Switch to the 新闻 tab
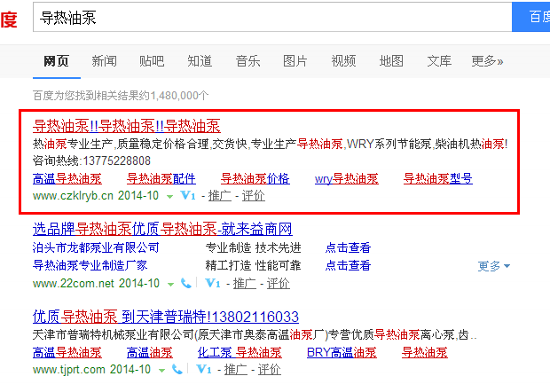The height and width of the screenshot is (392, 550). point(104,61)
